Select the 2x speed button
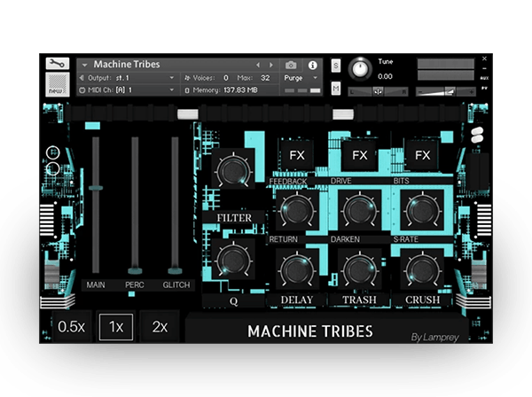 pos(160,327)
